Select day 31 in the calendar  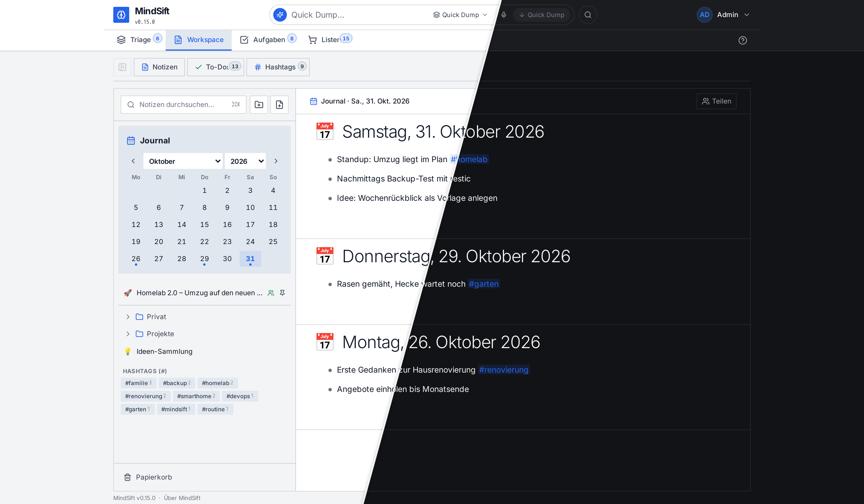[250, 259]
